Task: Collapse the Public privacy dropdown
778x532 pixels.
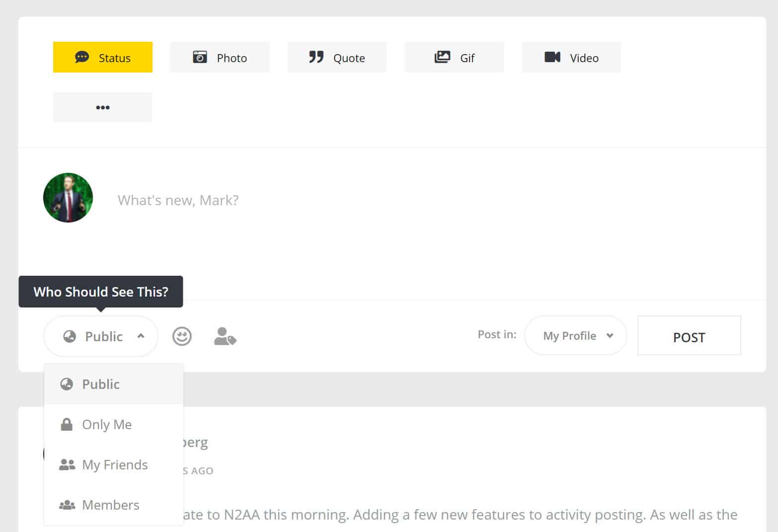Action: 101,336
